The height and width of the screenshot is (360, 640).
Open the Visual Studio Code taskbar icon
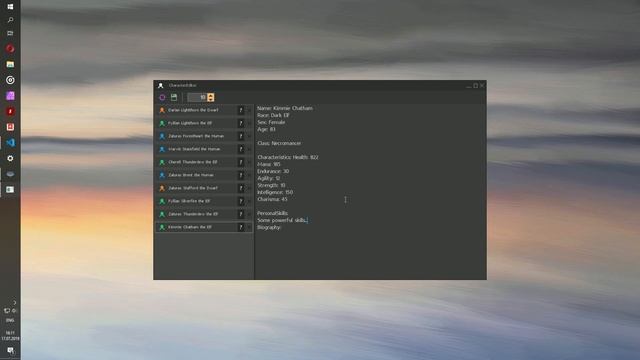(10, 142)
